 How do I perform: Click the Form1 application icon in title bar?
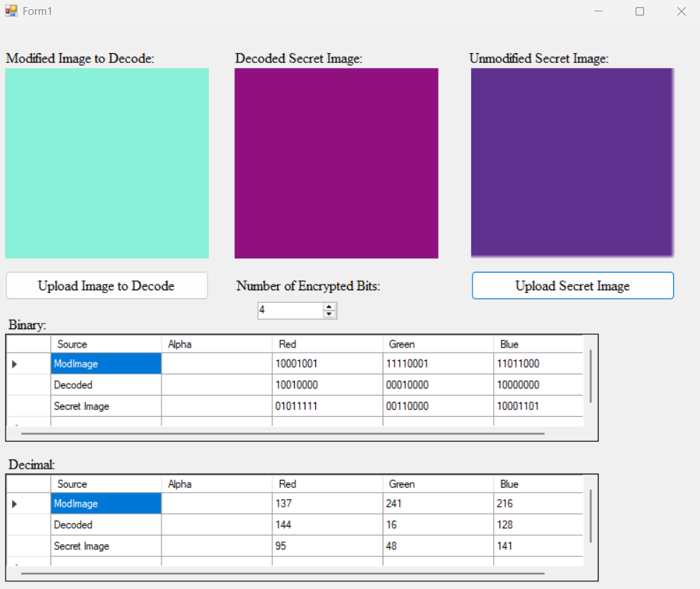click(x=11, y=11)
